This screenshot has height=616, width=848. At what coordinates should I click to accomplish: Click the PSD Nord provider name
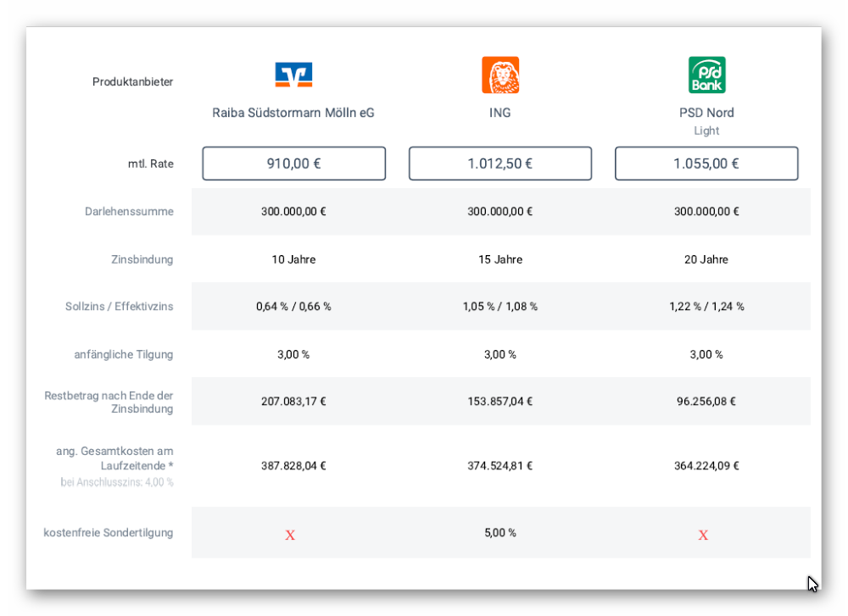click(706, 113)
